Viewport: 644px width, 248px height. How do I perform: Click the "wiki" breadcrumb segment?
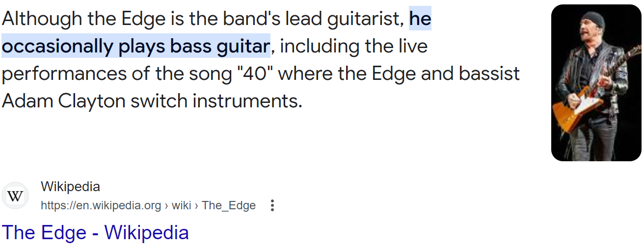(181, 205)
